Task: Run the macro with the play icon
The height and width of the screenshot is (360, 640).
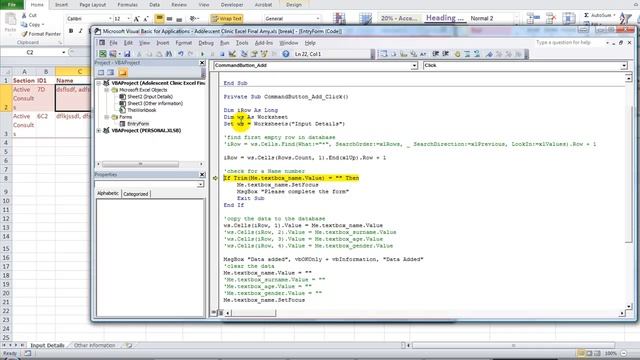Action: point(202,54)
